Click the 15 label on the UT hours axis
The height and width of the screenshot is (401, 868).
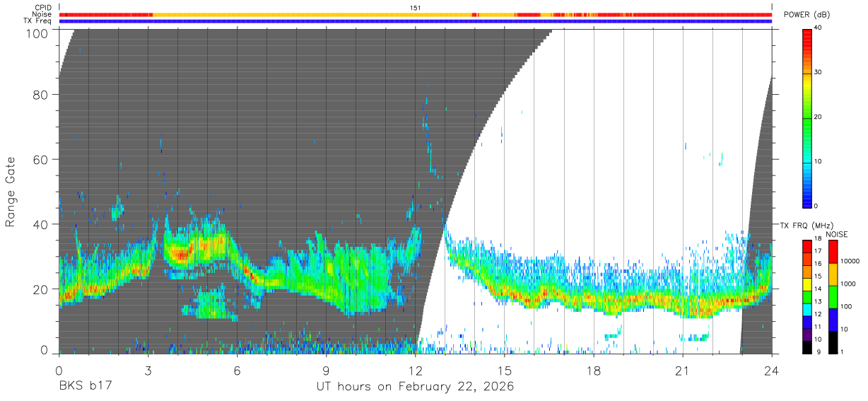[504, 371]
